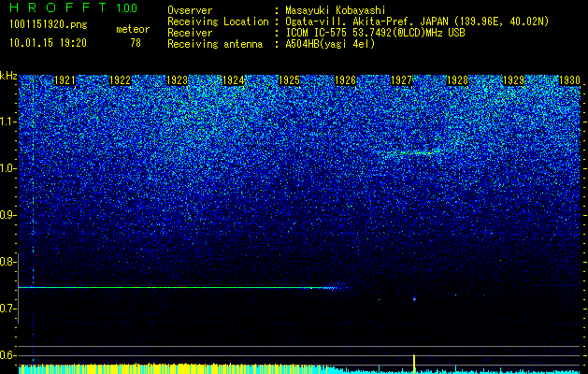Click the HROFFT 1.0.0 title text
The height and width of the screenshot is (374, 588).
[x=73, y=7]
